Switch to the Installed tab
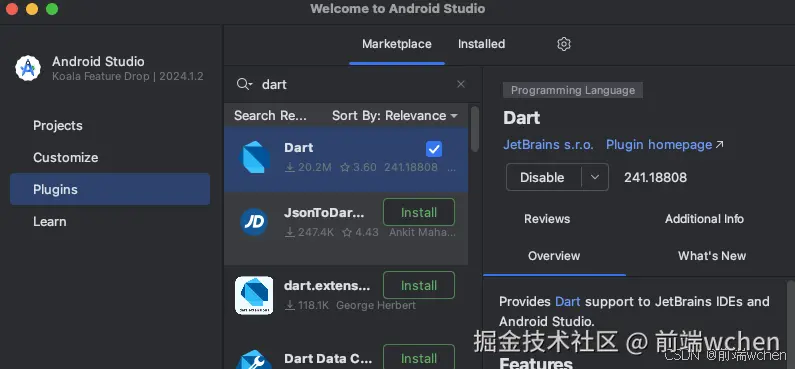 tap(481, 44)
